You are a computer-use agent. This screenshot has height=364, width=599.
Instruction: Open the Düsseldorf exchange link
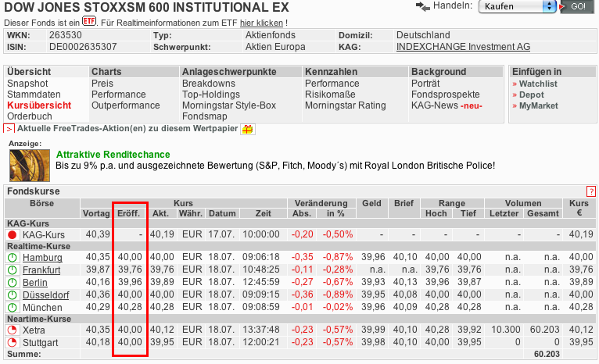tap(46, 295)
